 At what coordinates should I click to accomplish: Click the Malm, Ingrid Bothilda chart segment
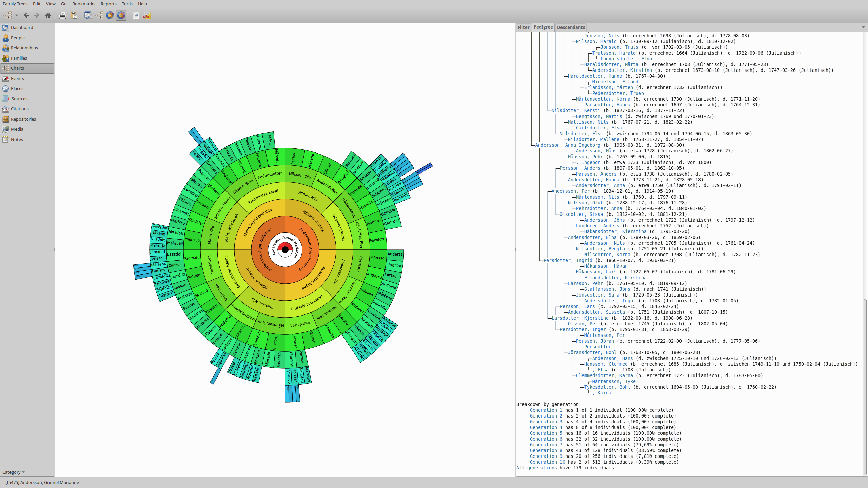pyautogui.click(x=258, y=222)
